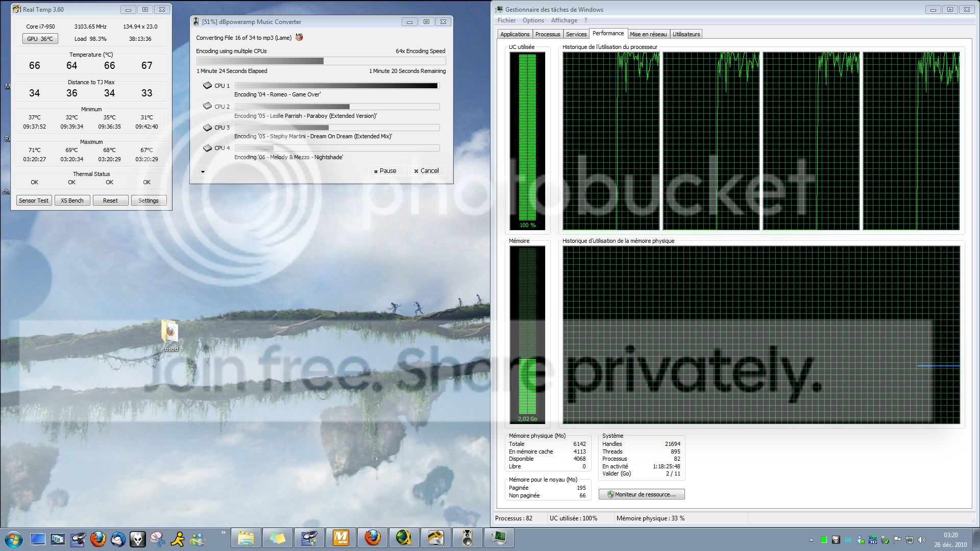Click the GPU 36°C button in Real Temp
This screenshot has width=980, height=551.
pyautogui.click(x=40, y=39)
